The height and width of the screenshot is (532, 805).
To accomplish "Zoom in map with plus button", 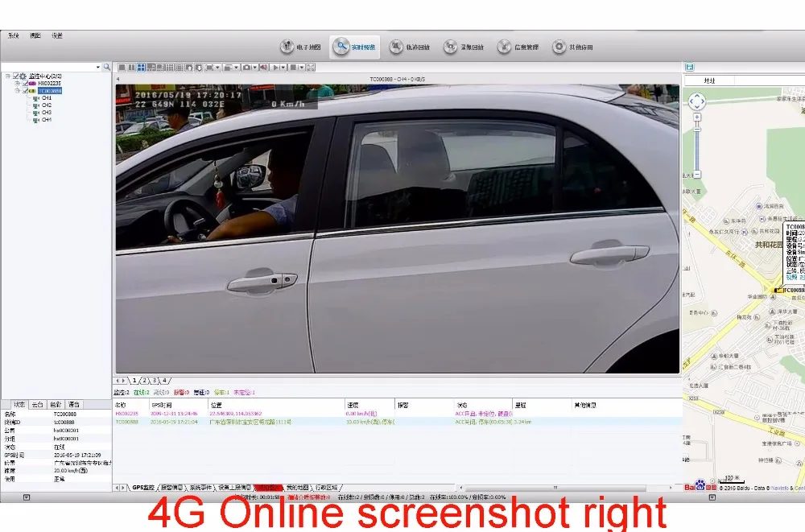I will tap(696, 117).
